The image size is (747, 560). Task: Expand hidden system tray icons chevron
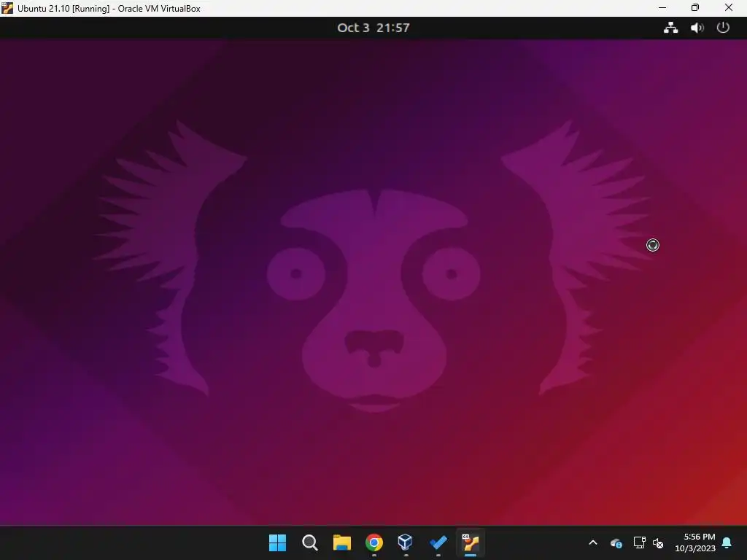click(593, 542)
